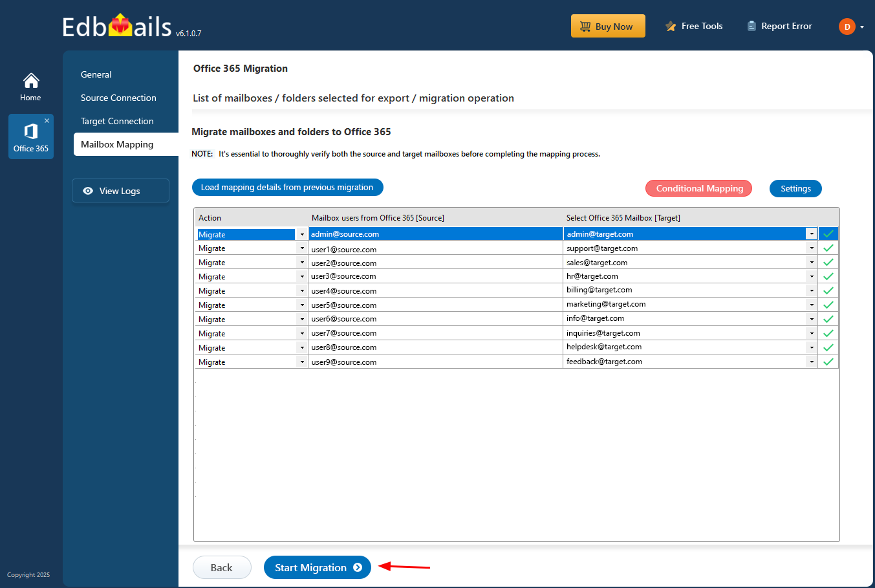Image resolution: width=875 pixels, height=588 pixels.
Task: Expand the Action dropdown for user1@source.com
Action: pyautogui.click(x=301, y=248)
